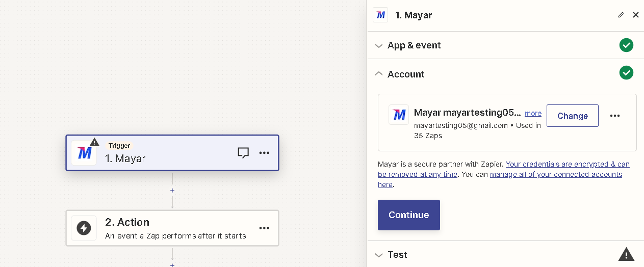Add step via plus between trigger and action

coord(172,191)
